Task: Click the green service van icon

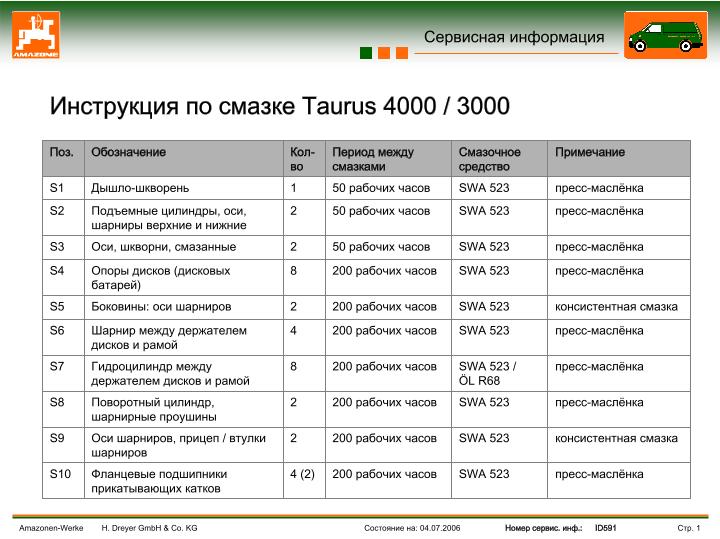Action: [665, 35]
